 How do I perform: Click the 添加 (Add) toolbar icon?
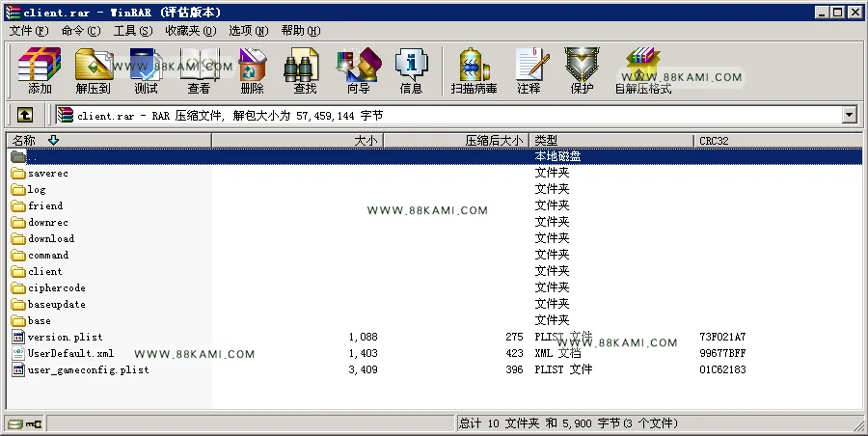click(40, 70)
